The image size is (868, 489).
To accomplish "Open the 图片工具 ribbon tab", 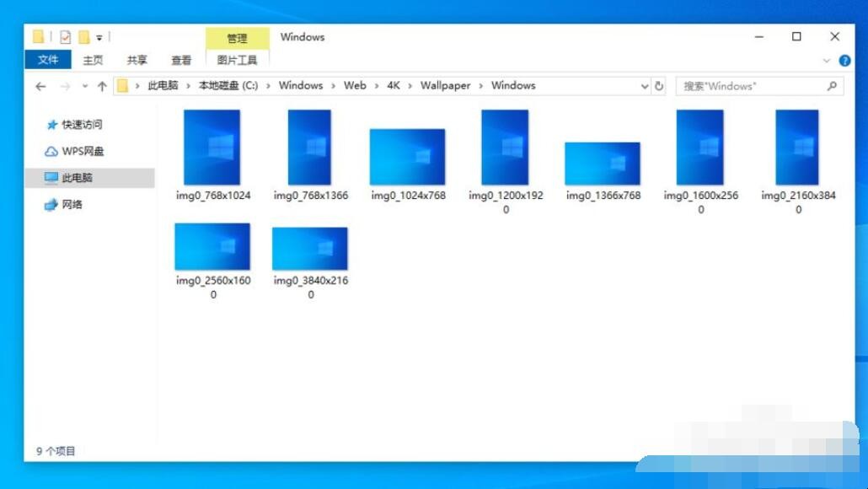I will point(237,60).
